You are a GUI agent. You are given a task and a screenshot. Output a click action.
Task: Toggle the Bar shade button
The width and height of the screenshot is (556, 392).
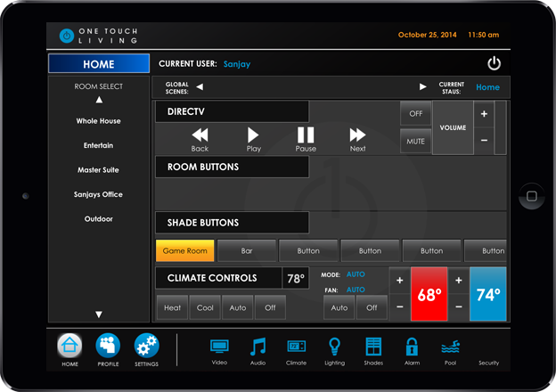(x=247, y=250)
